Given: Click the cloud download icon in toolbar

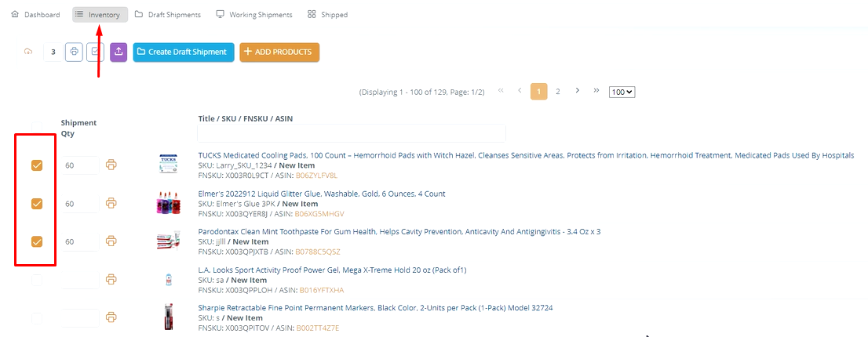Looking at the screenshot, I should 28,53.
